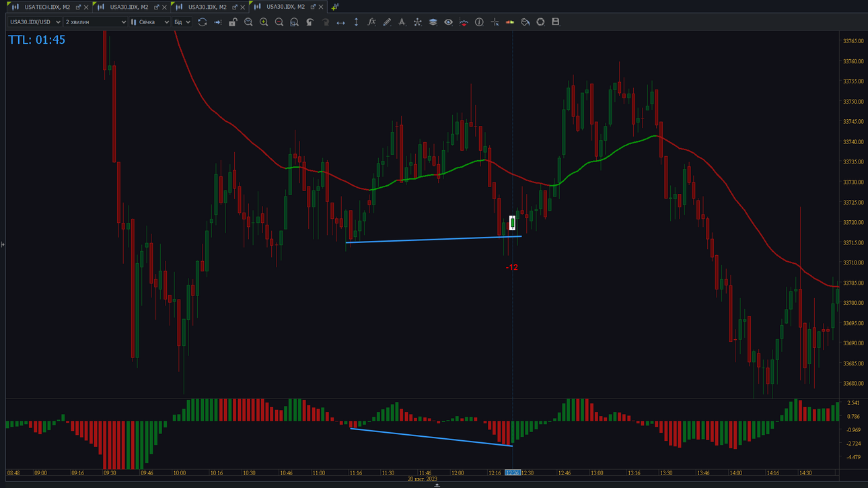Click the 2.541 histogram scale value

853,403
